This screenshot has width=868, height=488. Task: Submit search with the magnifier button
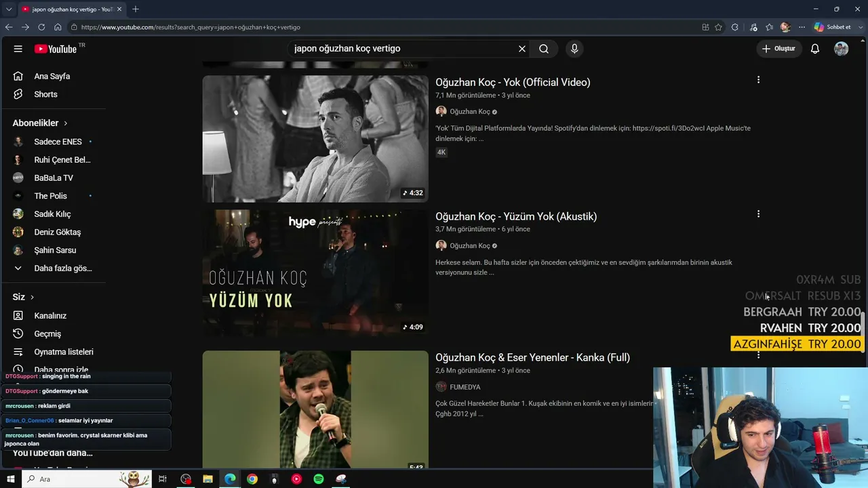(544, 49)
